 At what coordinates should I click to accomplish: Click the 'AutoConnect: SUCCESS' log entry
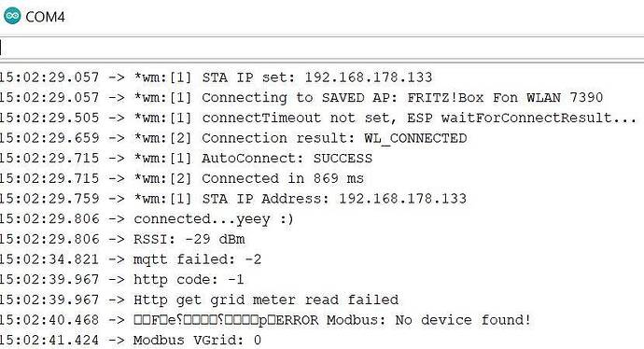point(186,158)
